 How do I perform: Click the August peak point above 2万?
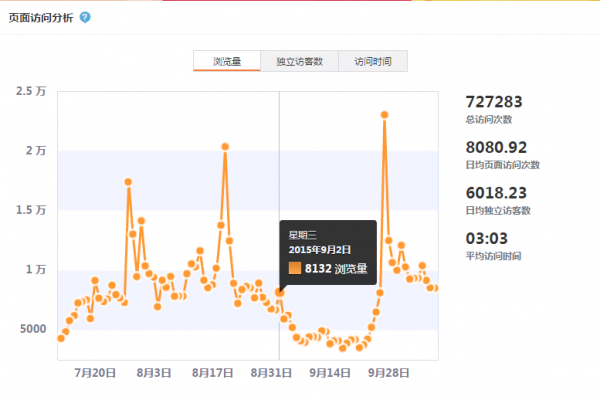[225, 147]
